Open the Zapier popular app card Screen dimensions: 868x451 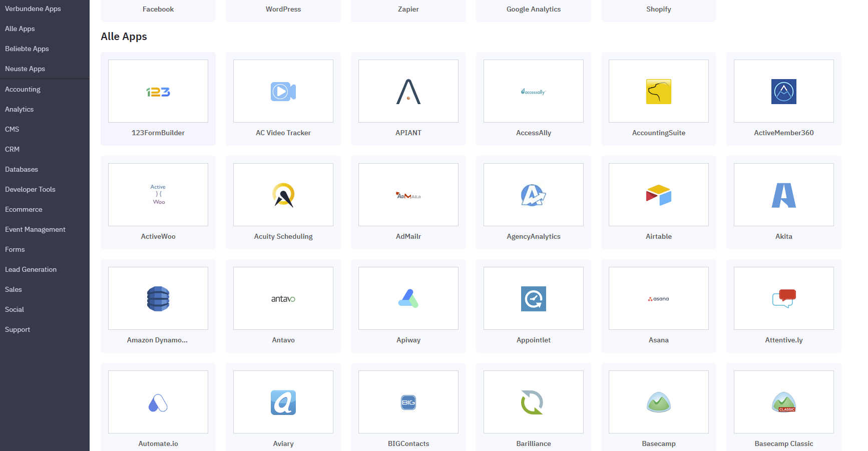pyautogui.click(x=408, y=10)
